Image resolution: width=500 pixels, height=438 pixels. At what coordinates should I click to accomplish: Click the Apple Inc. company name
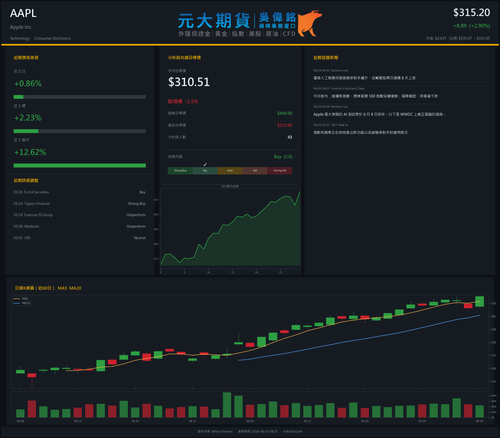[21, 27]
